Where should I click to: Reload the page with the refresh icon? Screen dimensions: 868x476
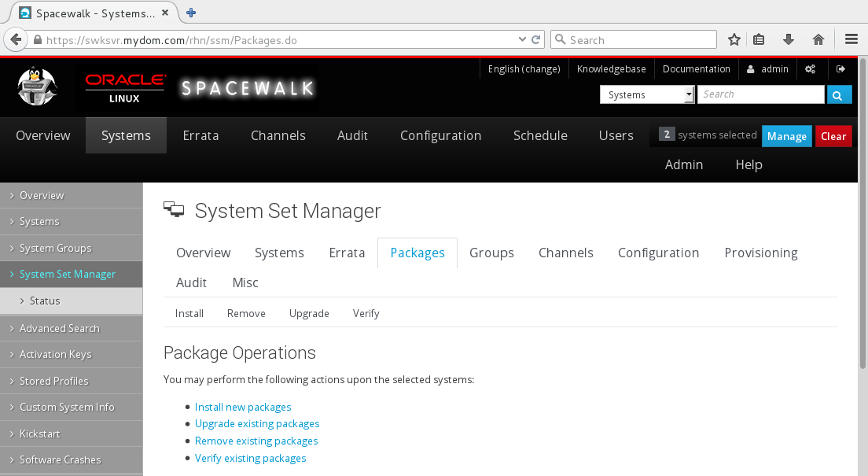tap(536, 40)
